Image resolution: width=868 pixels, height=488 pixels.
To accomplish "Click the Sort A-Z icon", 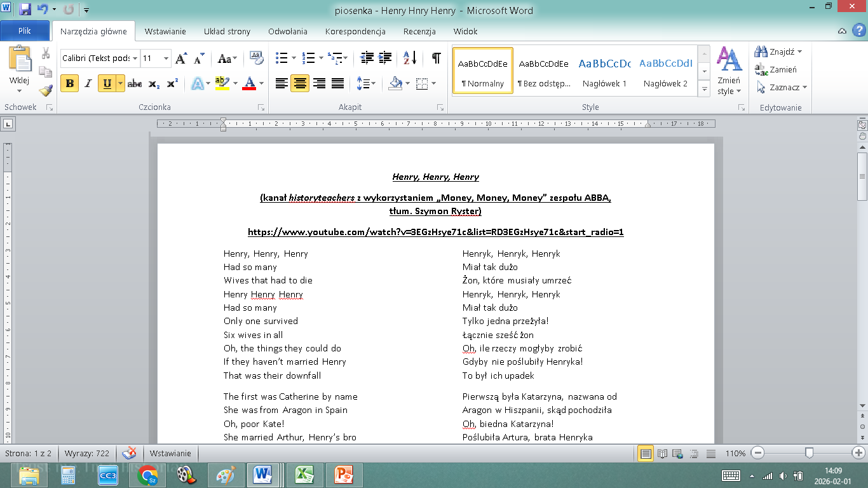I will click(410, 58).
